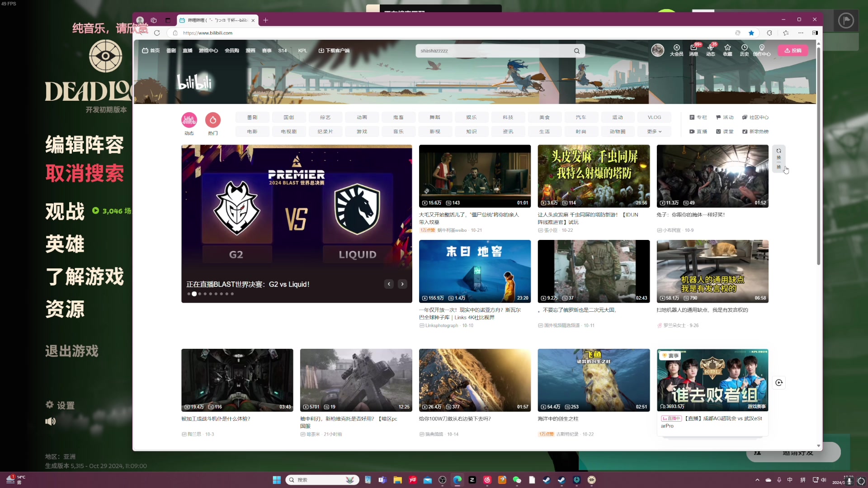
Task: Open the 番剧 nav item
Action: (x=171, y=51)
